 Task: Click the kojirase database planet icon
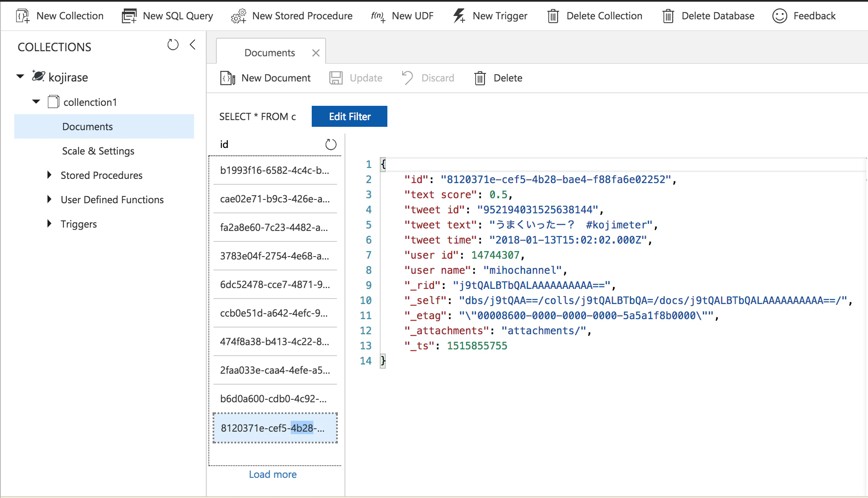click(38, 76)
